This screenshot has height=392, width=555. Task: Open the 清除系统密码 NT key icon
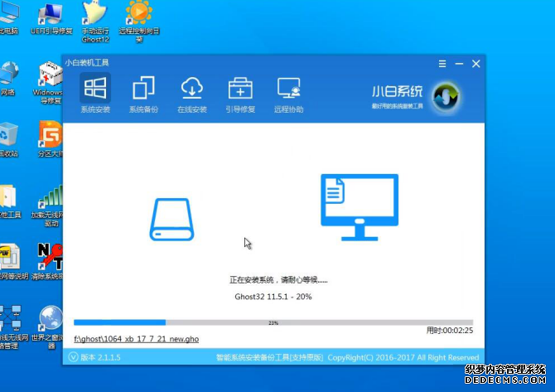pyautogui.click(x=48, y=262)
